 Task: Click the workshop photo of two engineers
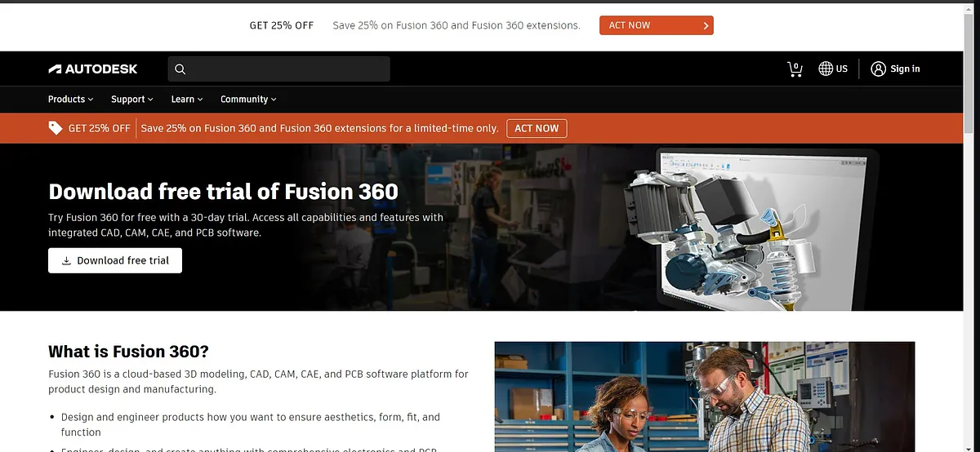click(705, 397)
